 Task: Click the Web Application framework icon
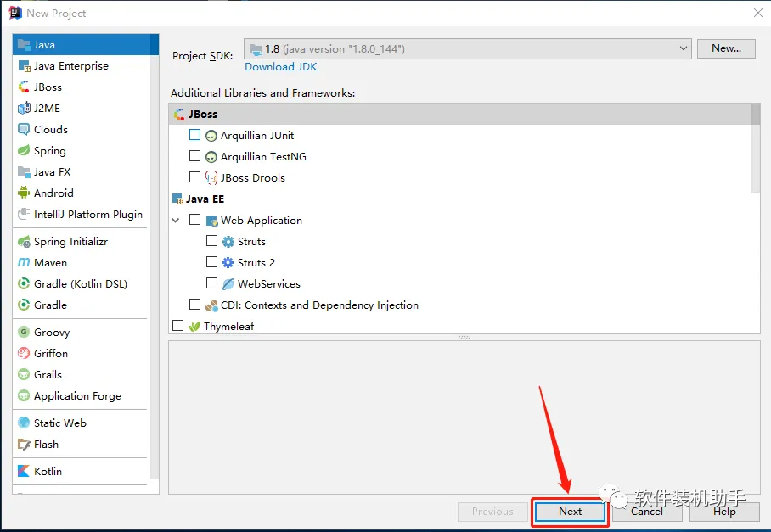(x=212, y=221)
